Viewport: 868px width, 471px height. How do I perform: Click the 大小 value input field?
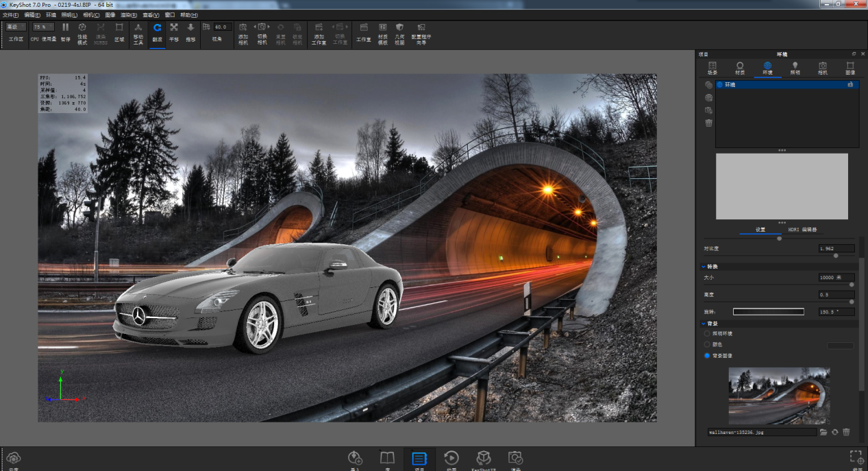pos(836,278)
